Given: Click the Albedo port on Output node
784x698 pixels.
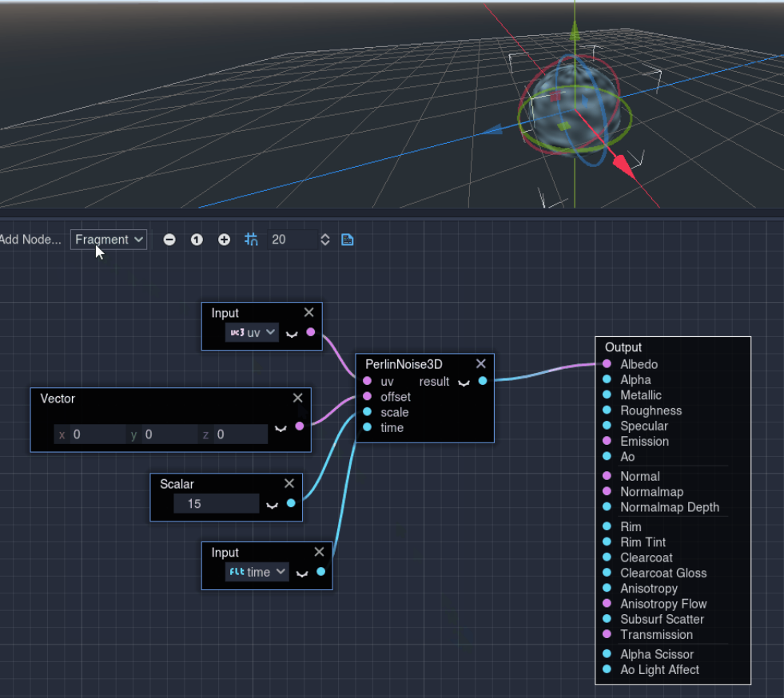Looking at the screenshot, I should tap(607, 364).
